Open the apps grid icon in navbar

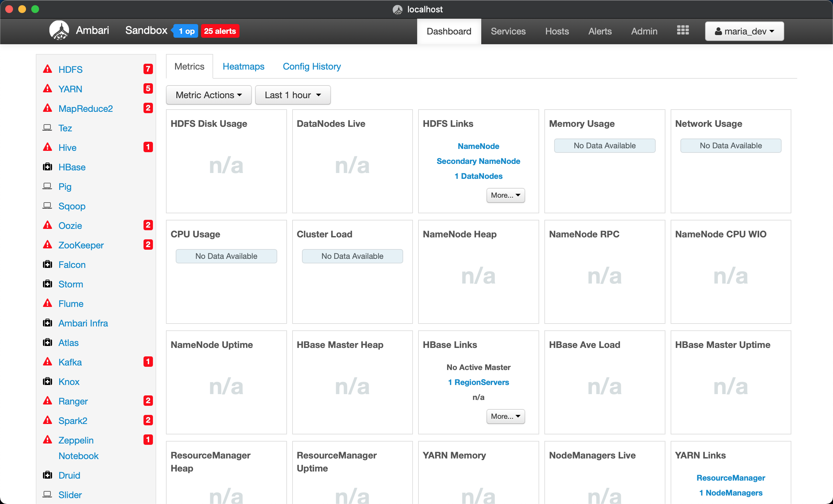point(683,30)
